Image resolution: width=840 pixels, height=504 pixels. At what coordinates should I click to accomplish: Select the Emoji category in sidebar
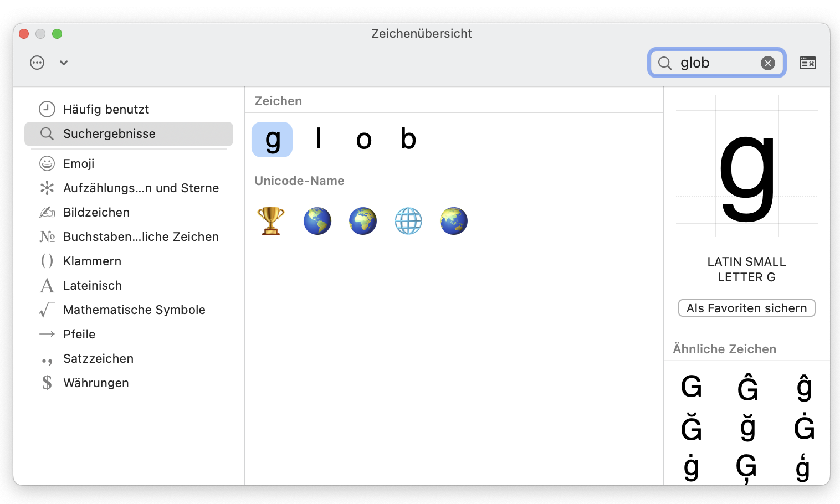click(x=79, y=163)
